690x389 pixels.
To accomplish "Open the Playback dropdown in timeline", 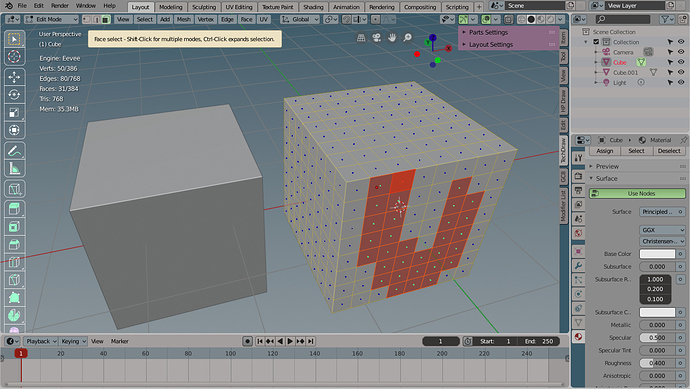I will coord(41,341).
